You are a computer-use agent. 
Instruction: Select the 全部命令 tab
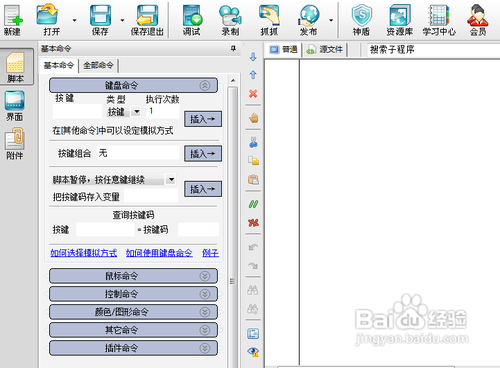click(98, 65)
